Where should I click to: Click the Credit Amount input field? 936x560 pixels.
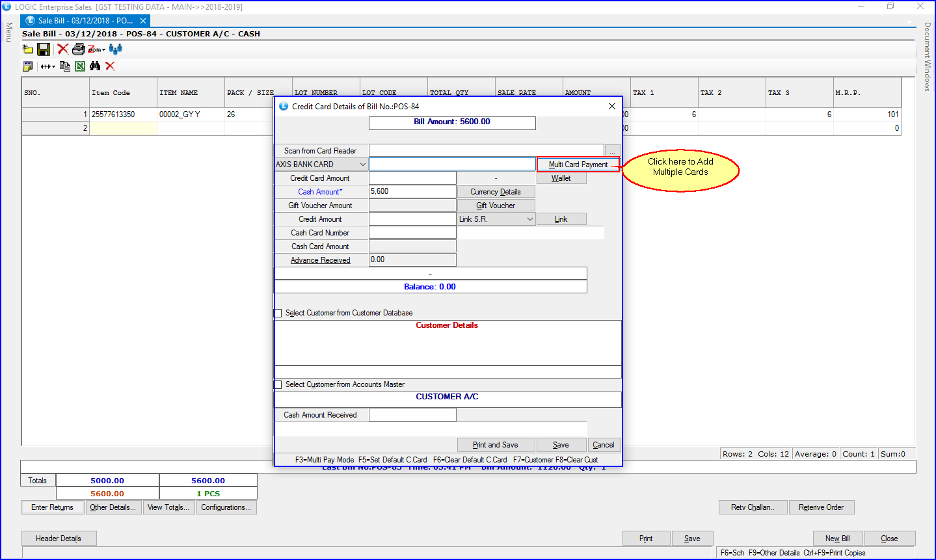point(412,219)
